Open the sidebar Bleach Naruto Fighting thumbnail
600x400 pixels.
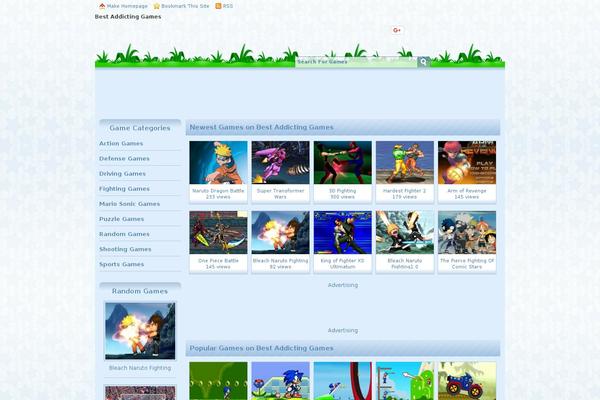(140, 331)
